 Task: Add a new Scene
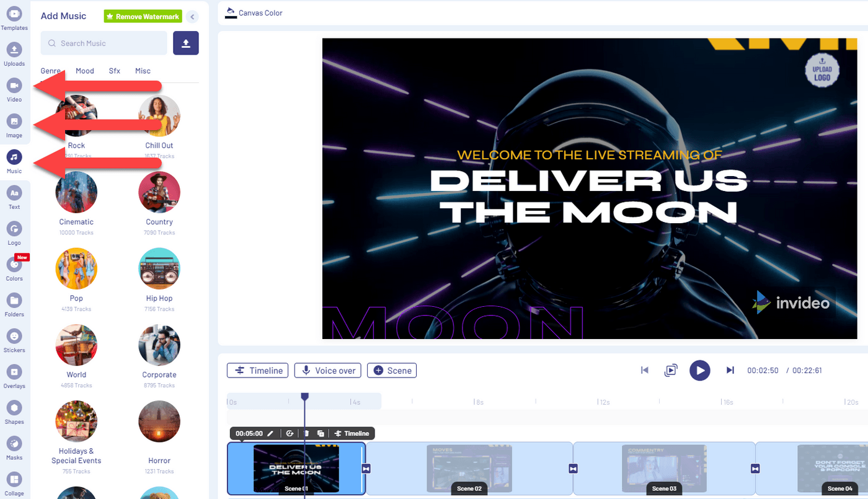click(x=392, y=371)
